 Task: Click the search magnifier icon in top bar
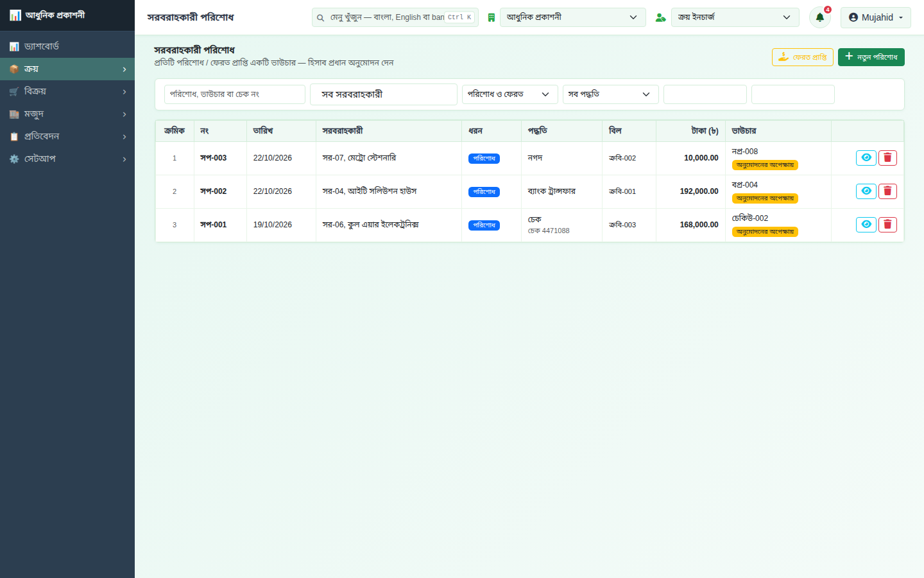(x=321, y=17)
